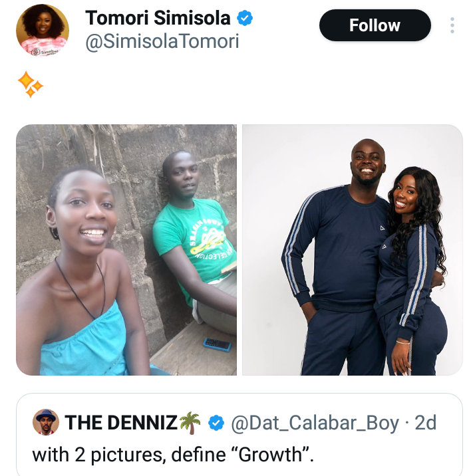Click the sparkles emoji in the tweet
The height and width of the screenshot is (476, 475).
click(x=30, y=85)
